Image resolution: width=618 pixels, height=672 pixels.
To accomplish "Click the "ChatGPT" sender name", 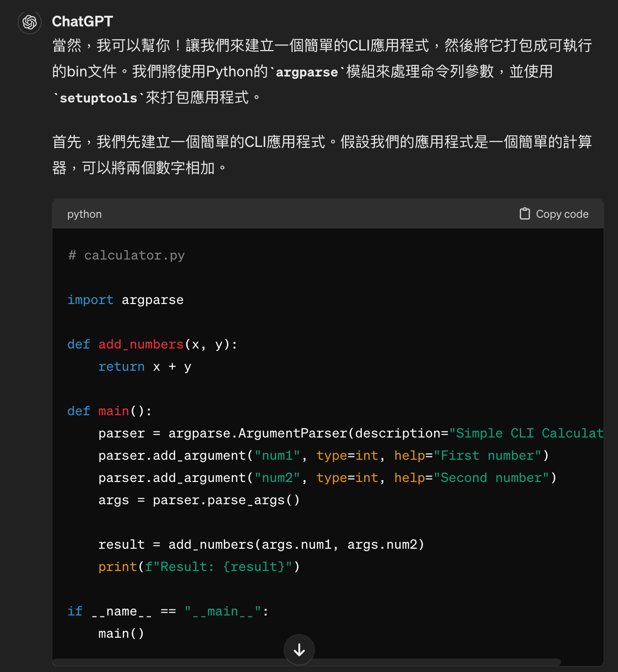I will (82, 21).
